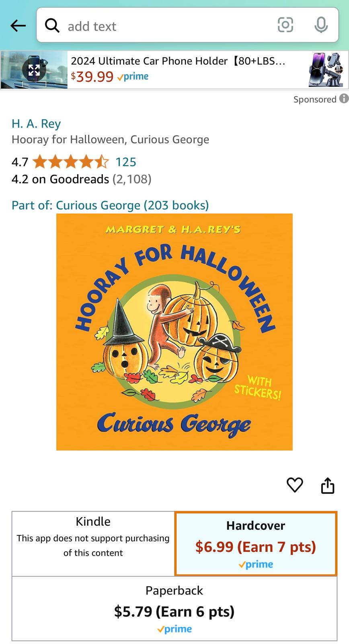
Task: Tap expand icon on ad thumbnail
Action: click(x=34, y=70)
